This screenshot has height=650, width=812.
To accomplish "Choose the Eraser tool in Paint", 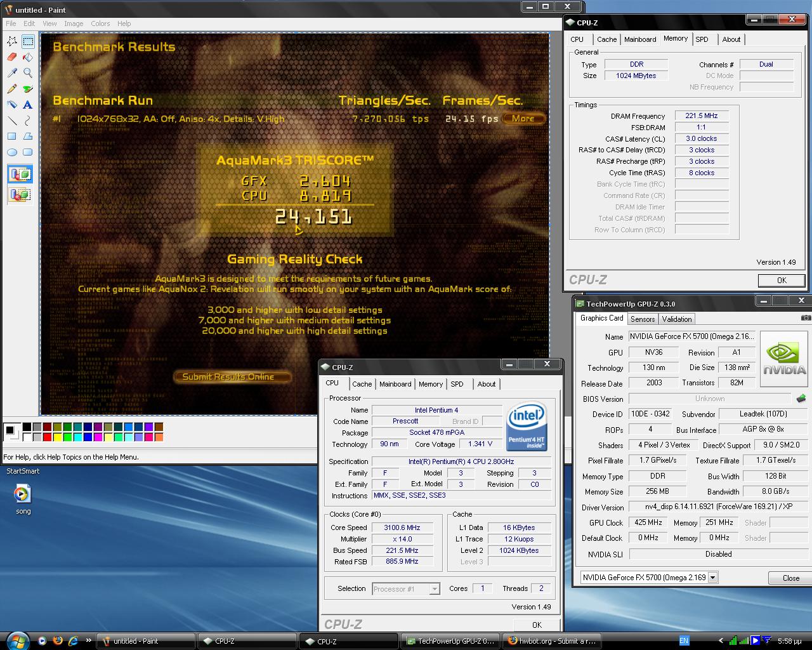I will pyautogui.click(x=12, y=57).
